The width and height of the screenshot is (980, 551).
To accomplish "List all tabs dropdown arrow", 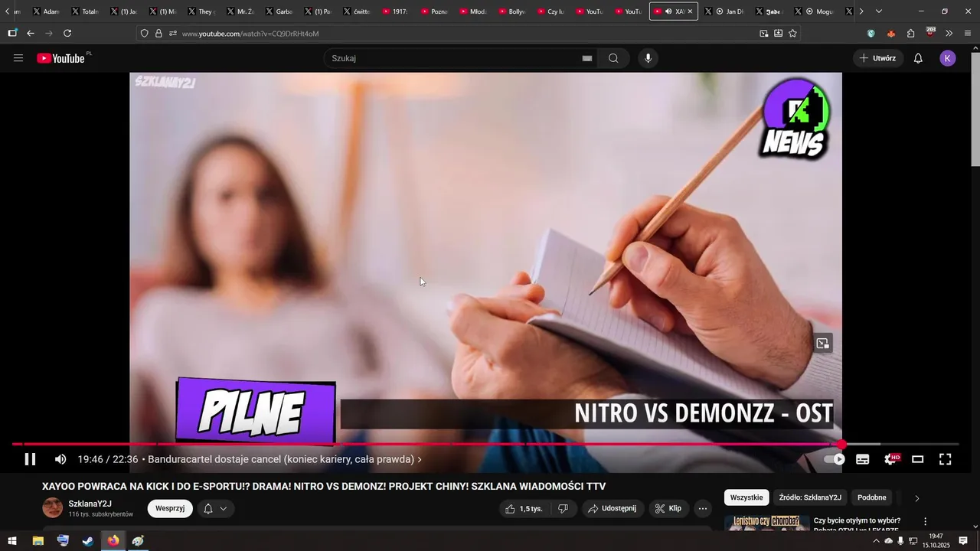I will [x=878, y=11].
